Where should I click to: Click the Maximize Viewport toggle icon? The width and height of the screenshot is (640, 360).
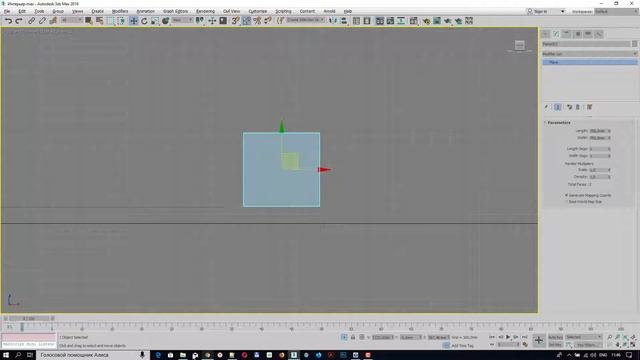tap(633, 345)
